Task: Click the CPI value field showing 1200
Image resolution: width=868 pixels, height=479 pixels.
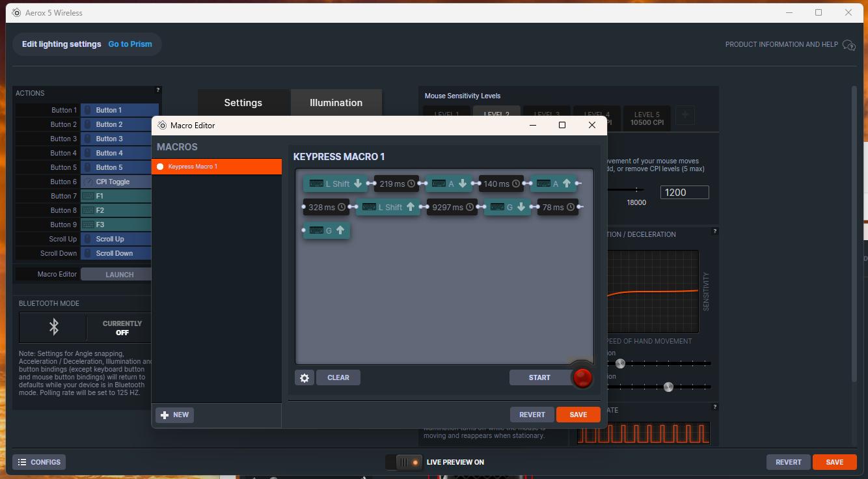Action: pos(685,192)
